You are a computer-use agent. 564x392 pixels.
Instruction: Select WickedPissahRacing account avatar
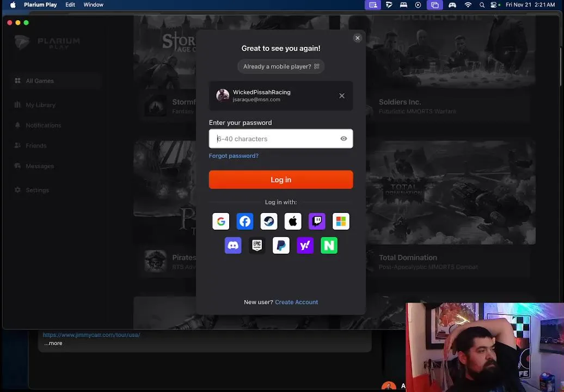coord(223,95)
